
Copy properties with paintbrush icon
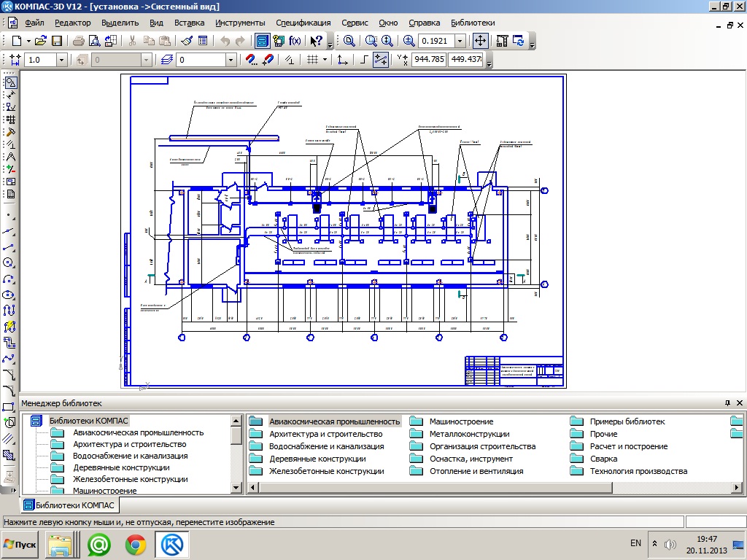[x=187, y=41]
